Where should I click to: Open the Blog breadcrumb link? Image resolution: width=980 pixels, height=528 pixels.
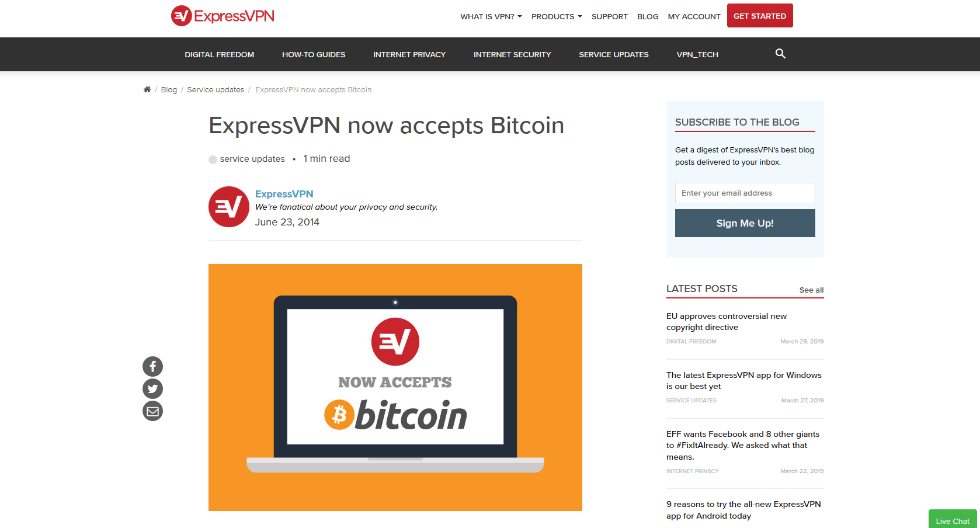tap(169, 90)
